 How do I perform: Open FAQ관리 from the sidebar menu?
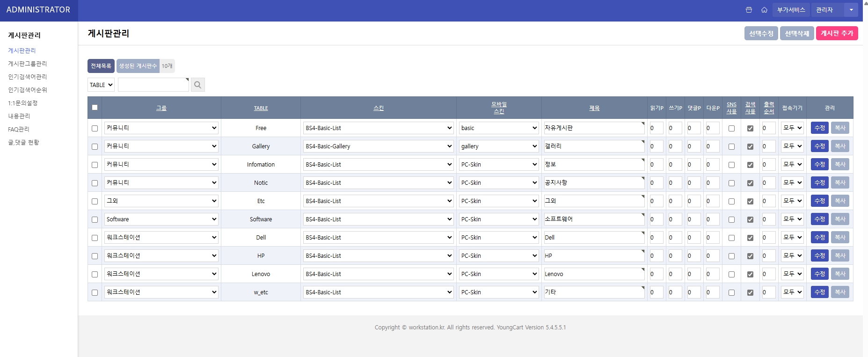19,129
